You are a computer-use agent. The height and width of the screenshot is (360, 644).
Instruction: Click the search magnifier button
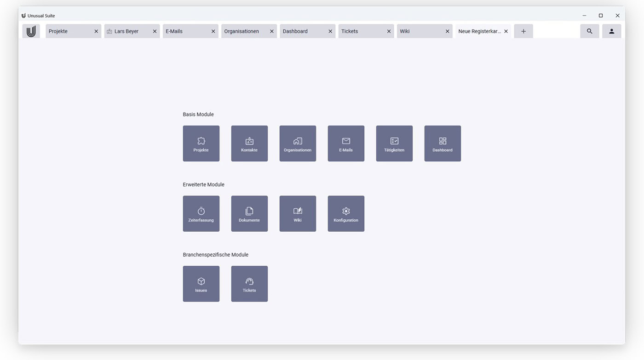click(x=589, y=31)
